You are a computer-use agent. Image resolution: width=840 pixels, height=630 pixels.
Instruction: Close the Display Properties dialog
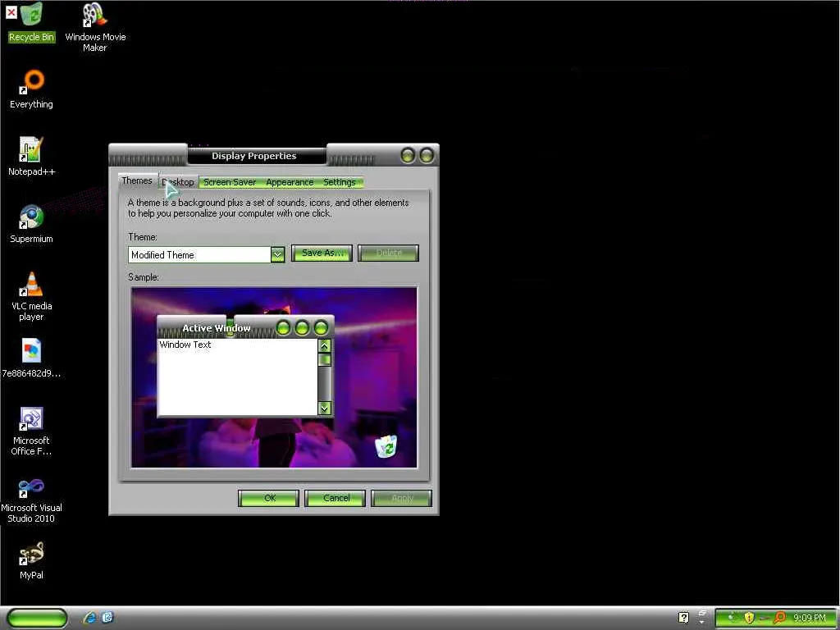(427, 156)
